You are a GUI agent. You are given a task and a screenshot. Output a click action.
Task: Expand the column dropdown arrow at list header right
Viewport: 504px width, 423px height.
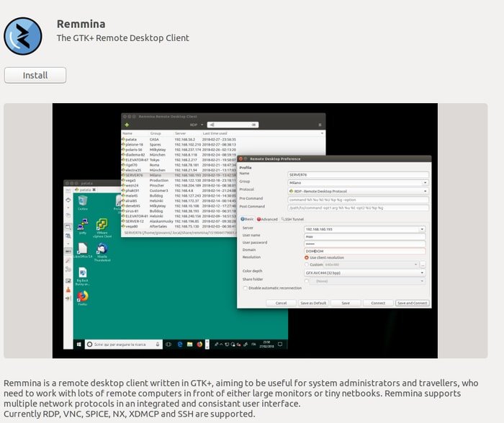[x=322, y=133]
